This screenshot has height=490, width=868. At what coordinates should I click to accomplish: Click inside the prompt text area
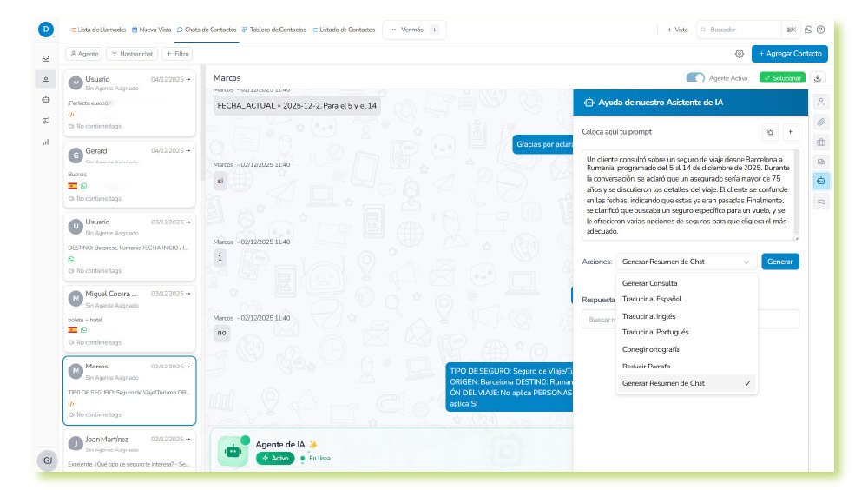(x=687, y=195)
